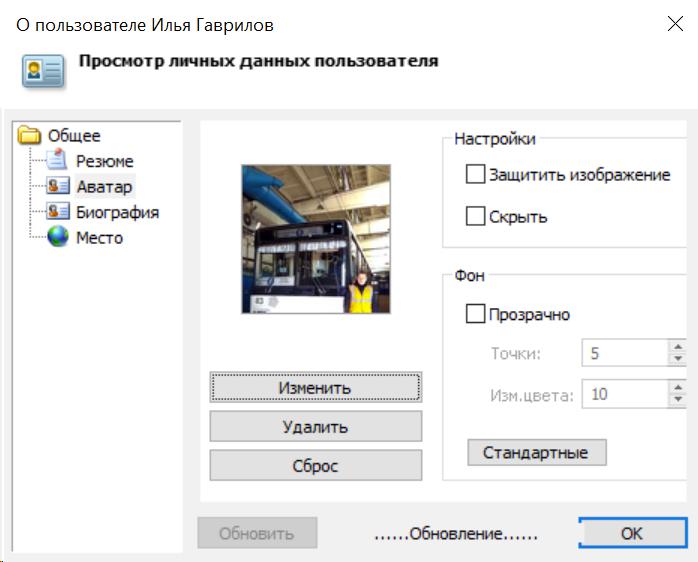Viewport: 698px width, 562px height.
Task: Click the user profile card header icon
Action: pos(43,71)
